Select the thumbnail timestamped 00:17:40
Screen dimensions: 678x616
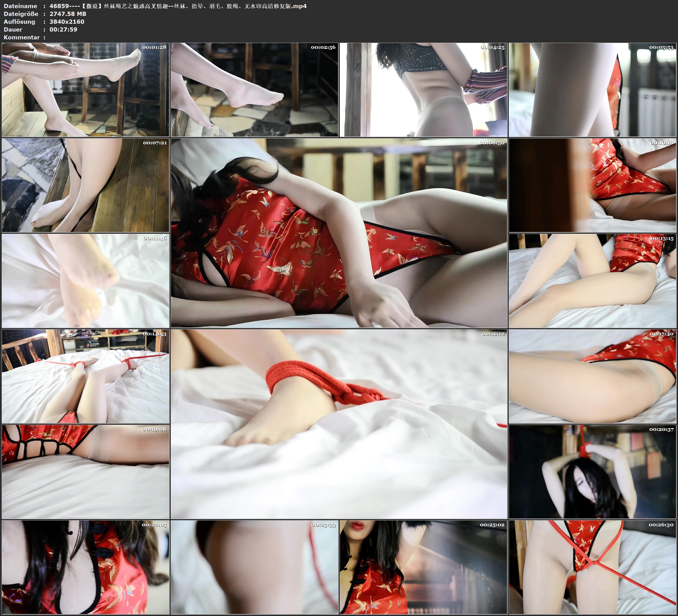pos(593,376)
